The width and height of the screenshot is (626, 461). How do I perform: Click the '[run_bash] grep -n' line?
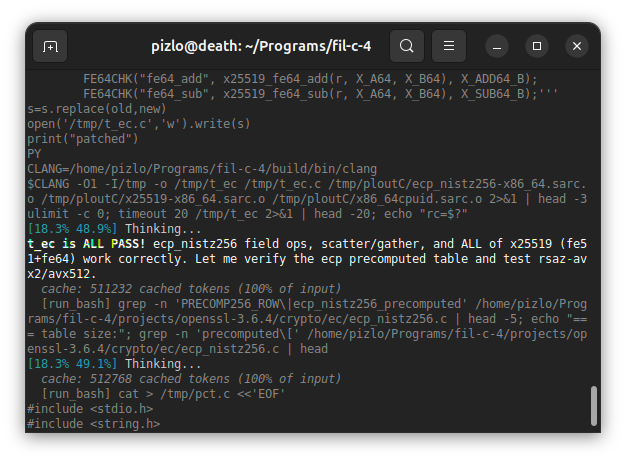tap(307, 326)
